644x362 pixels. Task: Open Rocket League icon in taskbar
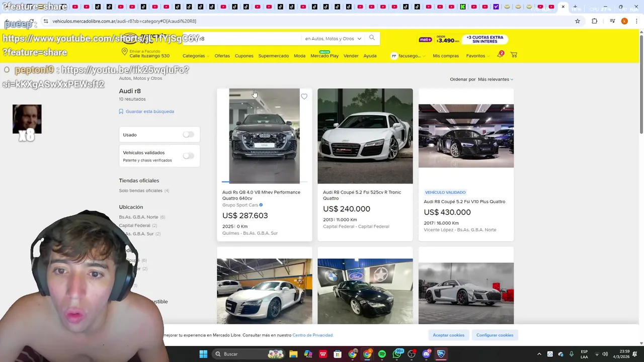[x=441, y=354]
